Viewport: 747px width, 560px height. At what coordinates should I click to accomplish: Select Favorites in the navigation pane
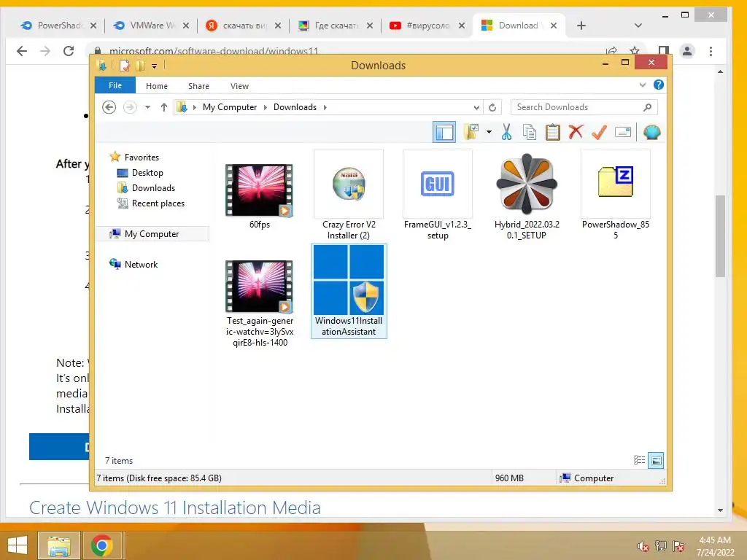tap(142, 157)
